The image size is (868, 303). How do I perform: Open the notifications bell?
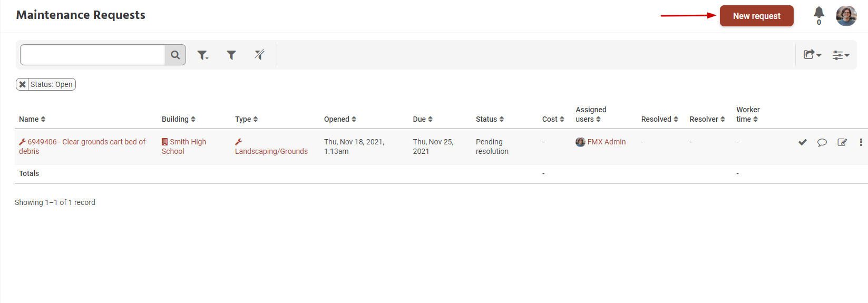pyautogui.click(x=818, y=13)
